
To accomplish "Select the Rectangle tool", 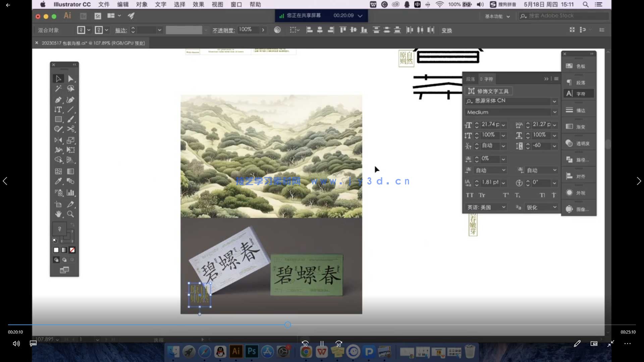I will (x=58, y=119).
